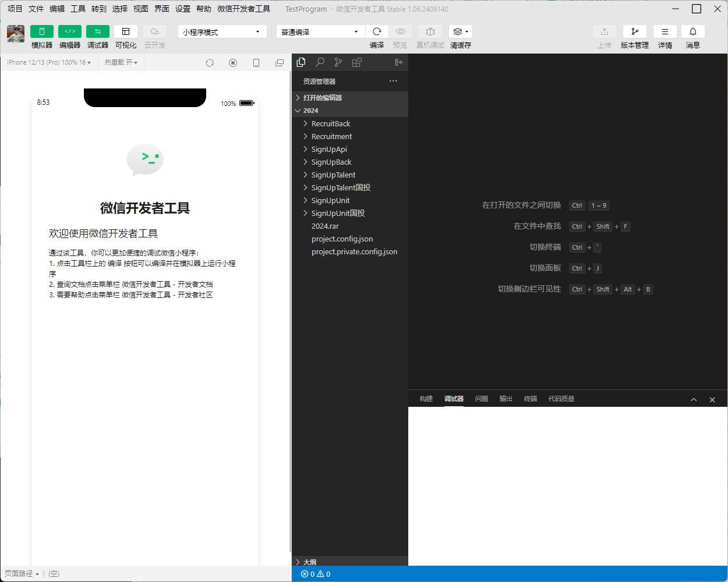The height and width of the screenshot is (582, 728).
Task: Collapse the 2024 root folder
Action: pos(350,111)
